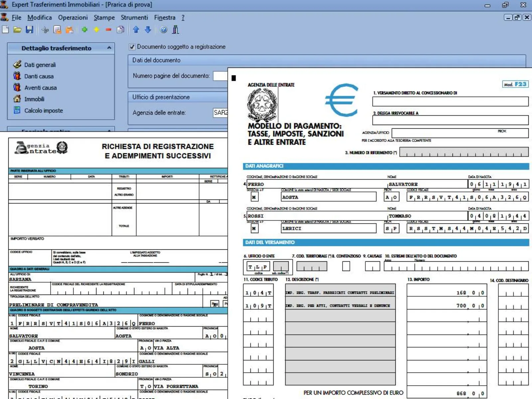Open the ? help menu
The image size is (532, 399).
pos(183,18)
